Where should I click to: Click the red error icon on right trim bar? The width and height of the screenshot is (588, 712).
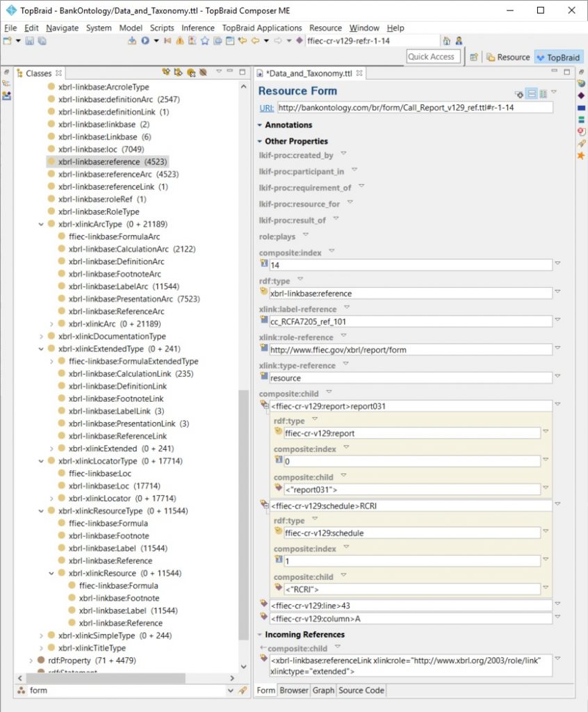click(581, 131)
